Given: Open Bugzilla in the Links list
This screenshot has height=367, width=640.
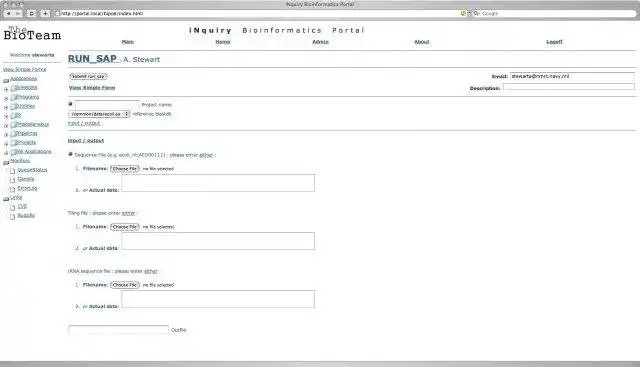Looking at the screenshot, I should (x=26, y=216).
